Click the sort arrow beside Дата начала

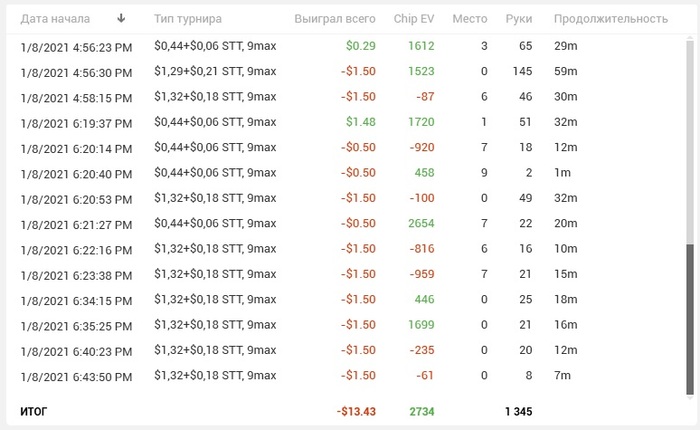coord(121,18)
